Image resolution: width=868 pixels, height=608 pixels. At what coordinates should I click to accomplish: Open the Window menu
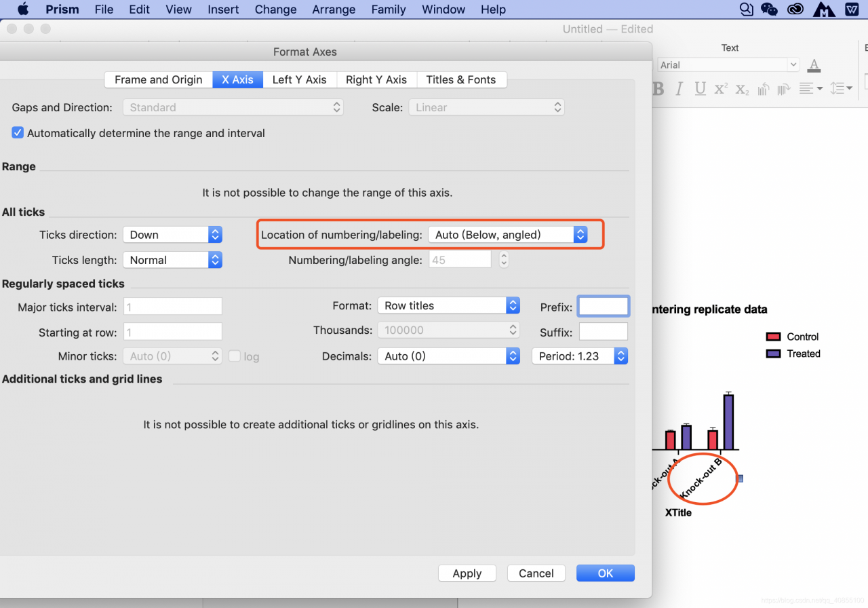point(443,9)
